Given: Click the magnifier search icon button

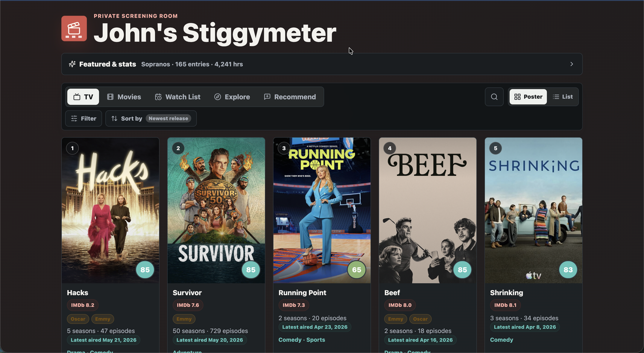Looking at the screenshot, I should [494, 97].
